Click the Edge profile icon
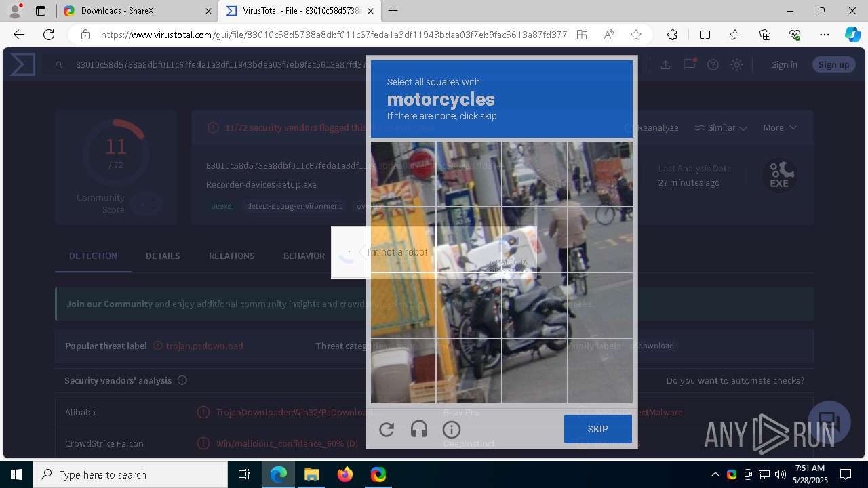The image size is (868, 488). click(16, 11)
